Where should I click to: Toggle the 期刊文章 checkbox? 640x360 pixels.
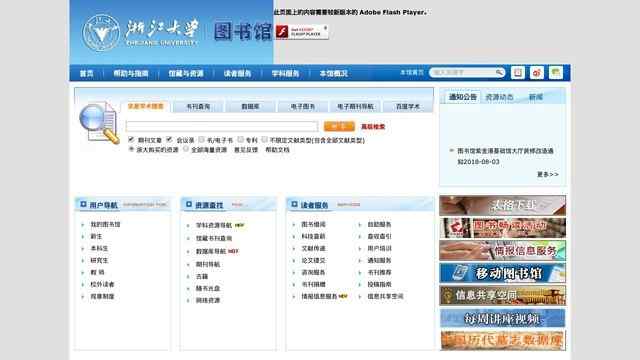click(131, 140)
